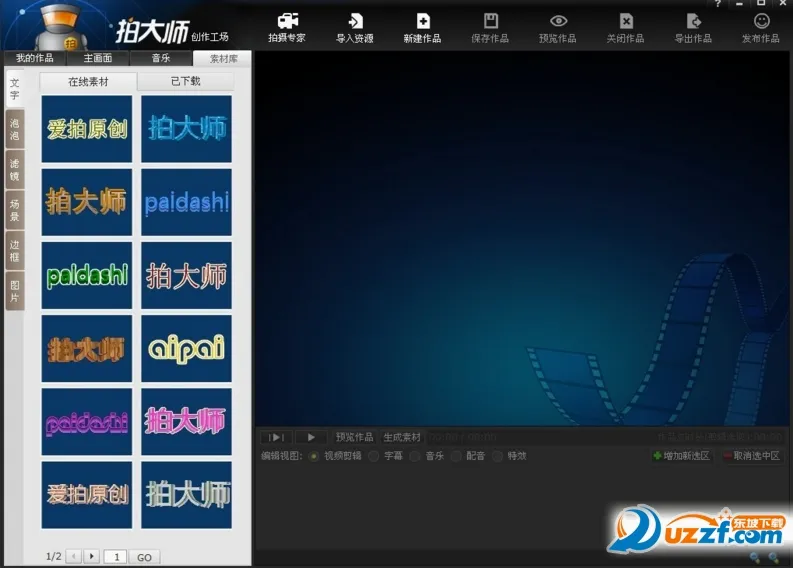793x568 pixels.
Task: Click the timeline zoom in magnifier icon
Action: 773,558
